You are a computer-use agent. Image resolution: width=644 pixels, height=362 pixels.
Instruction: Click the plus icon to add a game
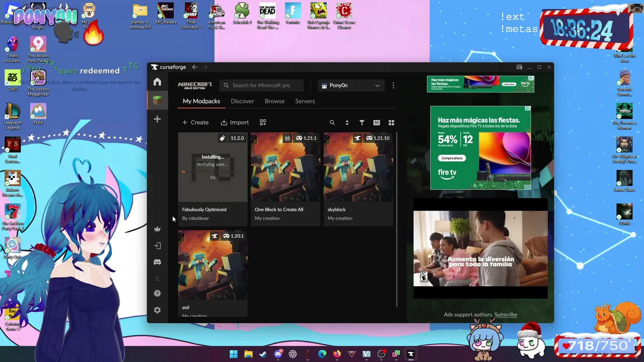point(157,119)
